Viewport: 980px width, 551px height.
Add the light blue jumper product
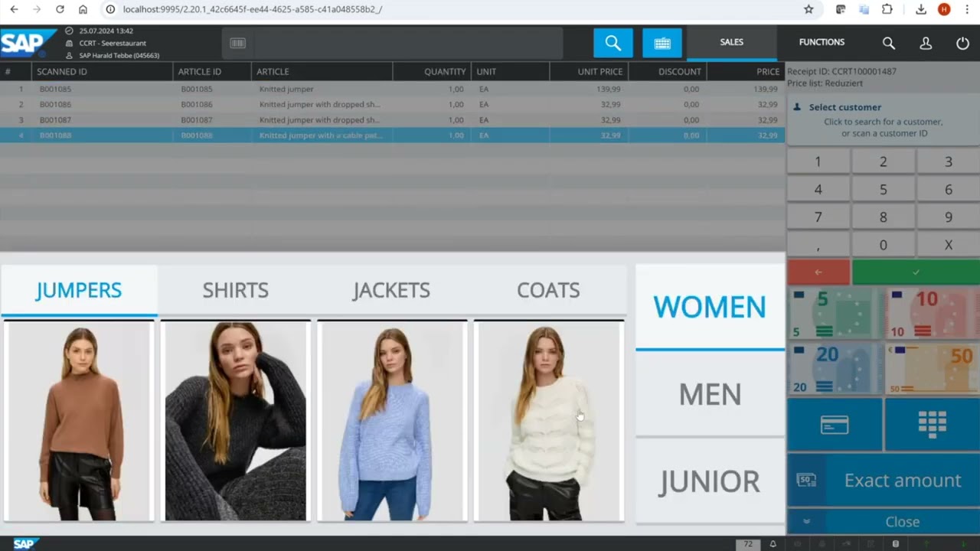392,421
